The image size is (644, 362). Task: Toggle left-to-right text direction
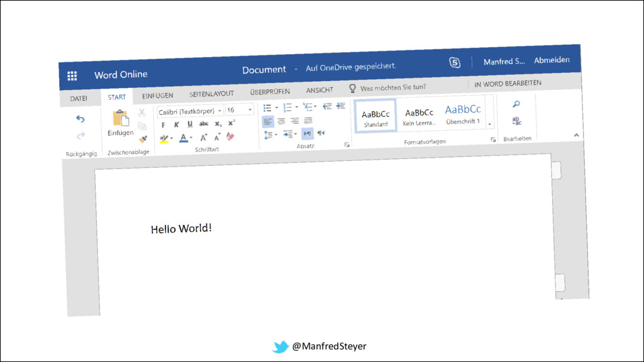[307, 133]
